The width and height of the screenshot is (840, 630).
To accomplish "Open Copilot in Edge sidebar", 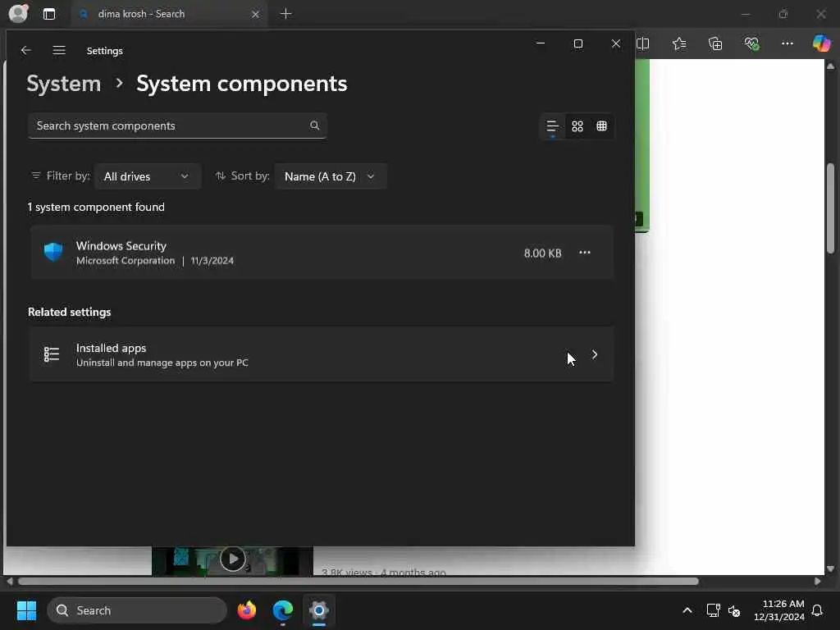I will point(821,43).
